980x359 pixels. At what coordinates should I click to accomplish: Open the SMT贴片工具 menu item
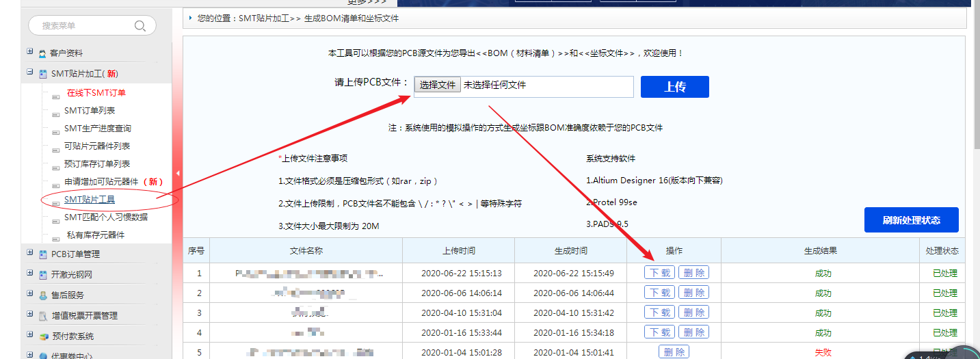click(90, 200)
